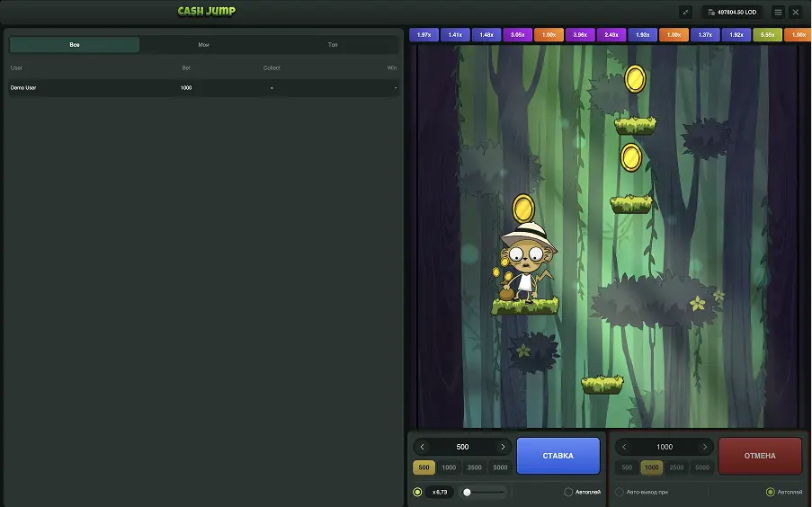The image size is (812, 507).
Task: Switch to the Мои tab
Action: click(204, 44)
